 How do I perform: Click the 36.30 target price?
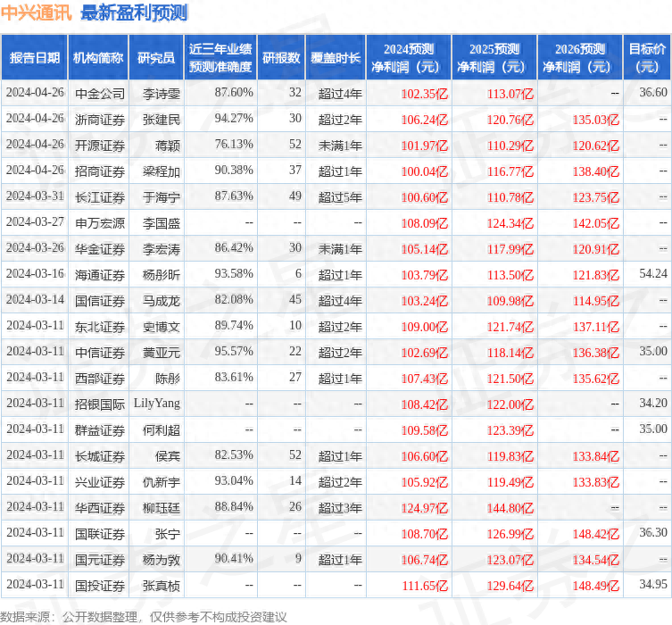tap(653, 533)
